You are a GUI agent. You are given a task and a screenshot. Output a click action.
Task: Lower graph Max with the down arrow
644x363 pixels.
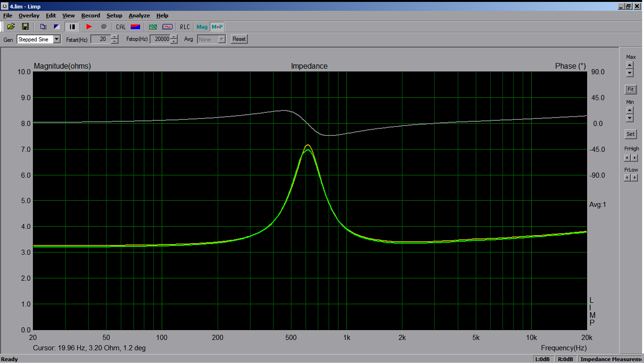(630, 73)
